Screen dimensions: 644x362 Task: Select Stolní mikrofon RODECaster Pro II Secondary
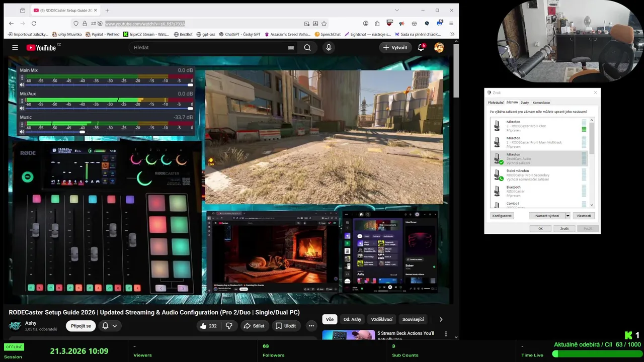click(538, 175)
